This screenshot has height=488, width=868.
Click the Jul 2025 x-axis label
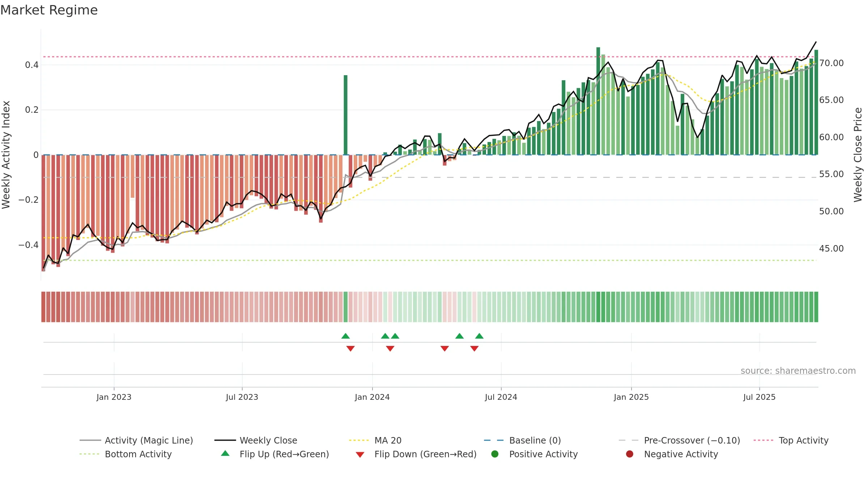tap(759, 397)
